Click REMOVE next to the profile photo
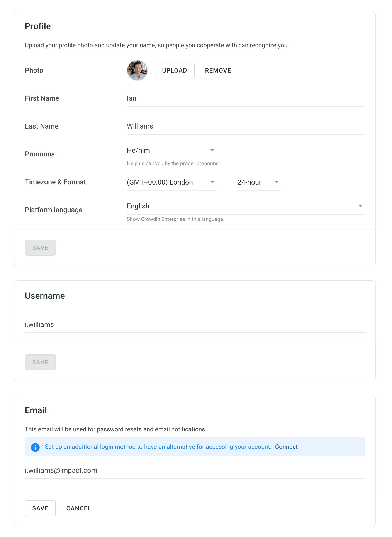392x537 pixels. click(218, 70)
